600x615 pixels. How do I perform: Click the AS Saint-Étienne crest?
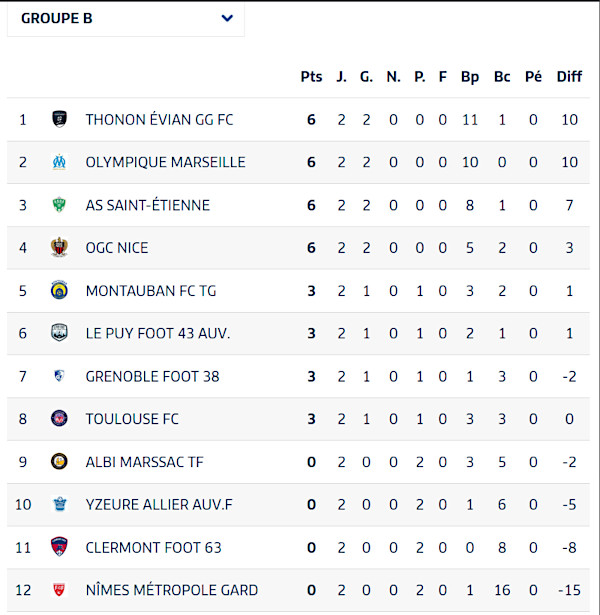[x=59, y=205]
